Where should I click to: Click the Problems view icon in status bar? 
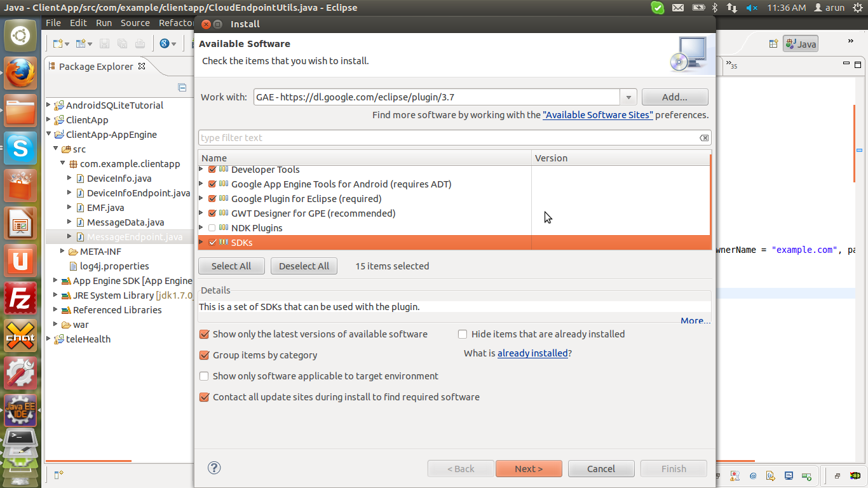pyautogui.click(x=735, y=475)
